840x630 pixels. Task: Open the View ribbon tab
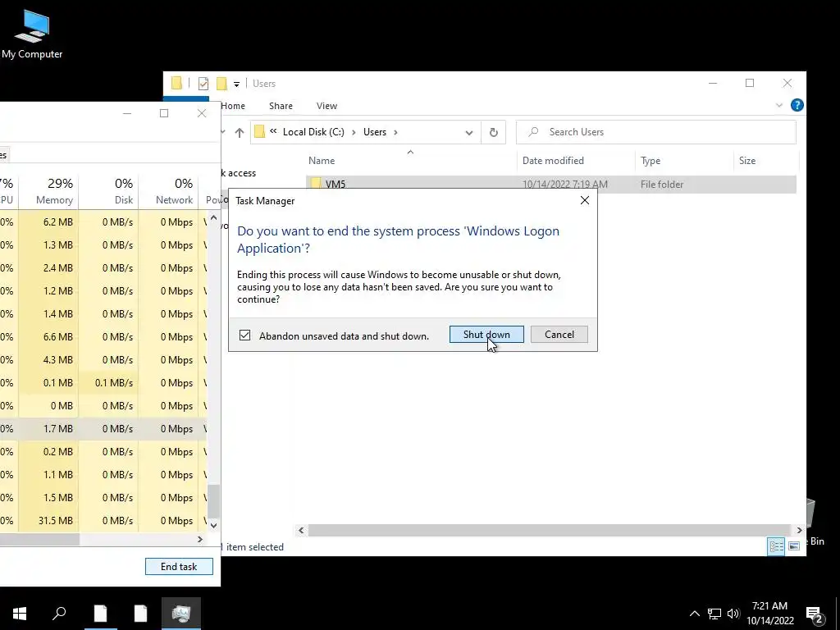[326, 106]
